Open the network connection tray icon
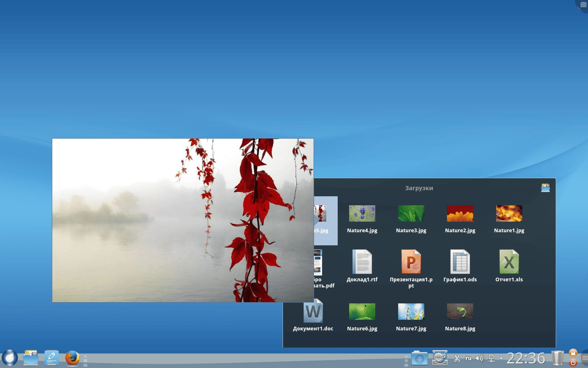Screen dimensions: 588x368 tap(491, 358)
